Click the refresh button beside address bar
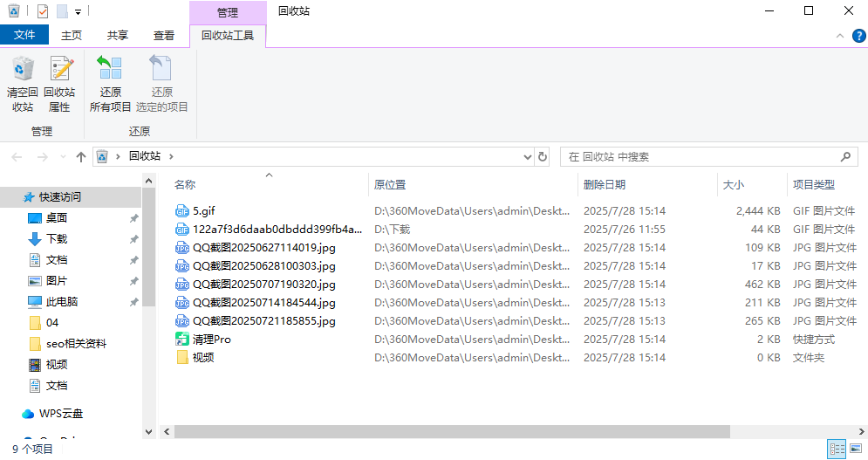 pyautogui.click(x=543, y=157)
